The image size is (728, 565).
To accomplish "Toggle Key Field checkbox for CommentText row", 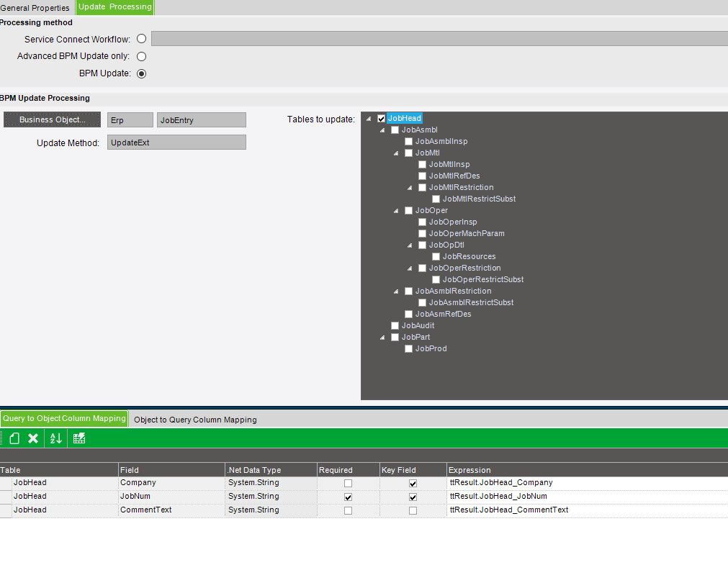I will tap(413, 511).
